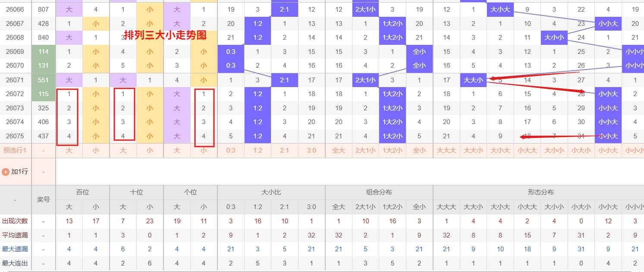644x272 pixels.
Task: Click the green 551 prize number cell
Action: [x=44, y=80]
